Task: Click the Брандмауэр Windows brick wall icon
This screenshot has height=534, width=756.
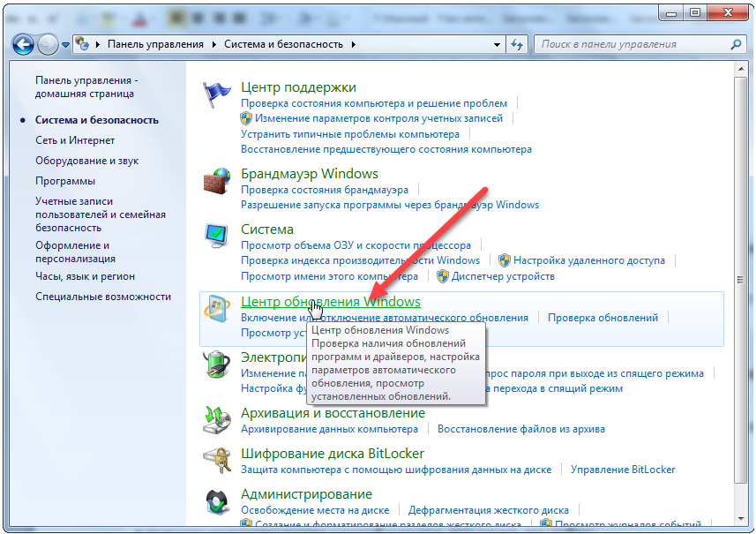Action: click(x=217, y=182)
